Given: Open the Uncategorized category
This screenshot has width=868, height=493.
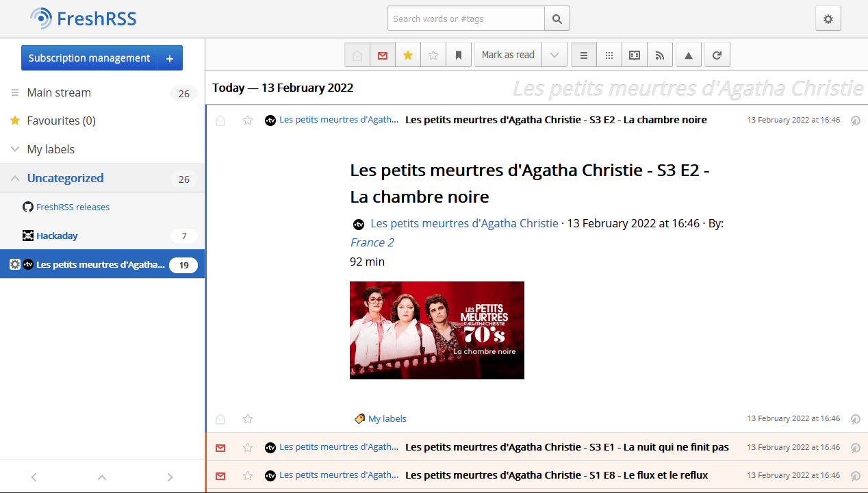Looking at the screenshot, I should coord(65,178).
